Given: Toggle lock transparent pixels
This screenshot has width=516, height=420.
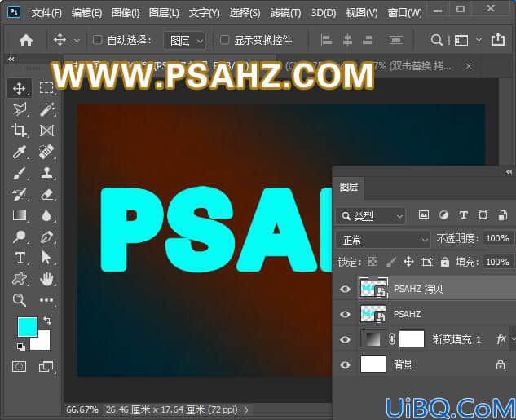Looking at the screenshot, I should tap(373, 262).
